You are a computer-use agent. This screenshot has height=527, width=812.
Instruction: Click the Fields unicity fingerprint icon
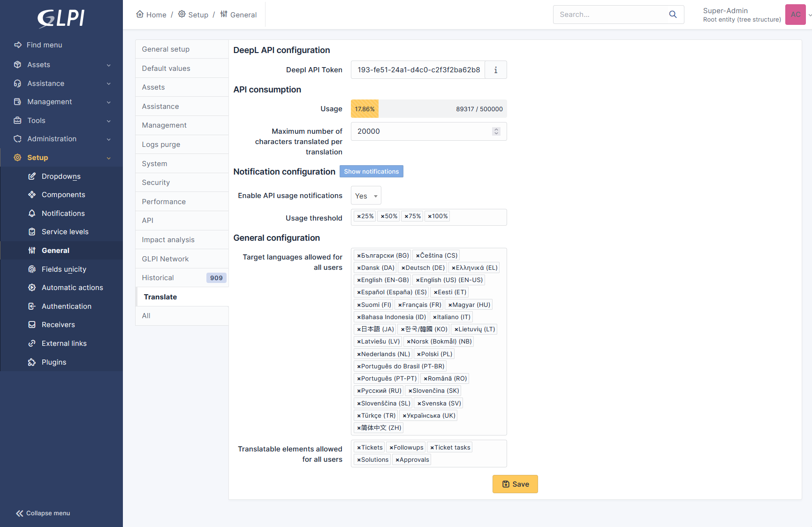pos(32,269)
